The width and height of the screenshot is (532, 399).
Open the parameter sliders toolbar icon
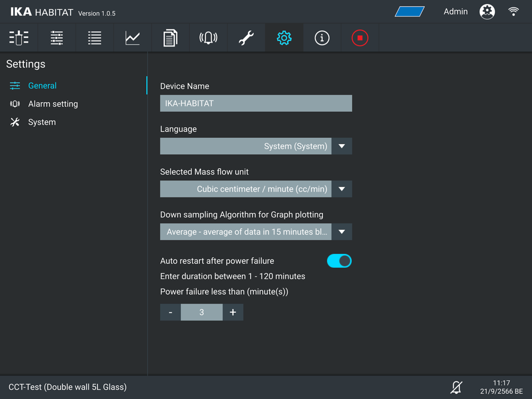57,38
